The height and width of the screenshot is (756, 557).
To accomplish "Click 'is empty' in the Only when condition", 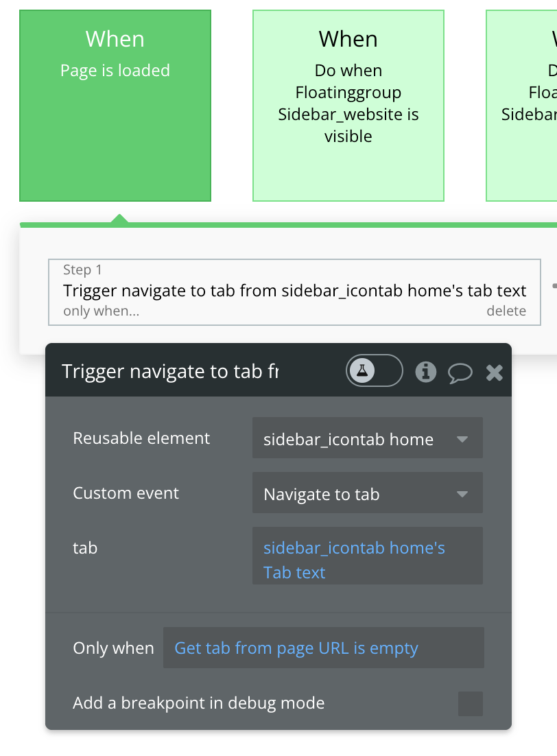I will [386, 648].
